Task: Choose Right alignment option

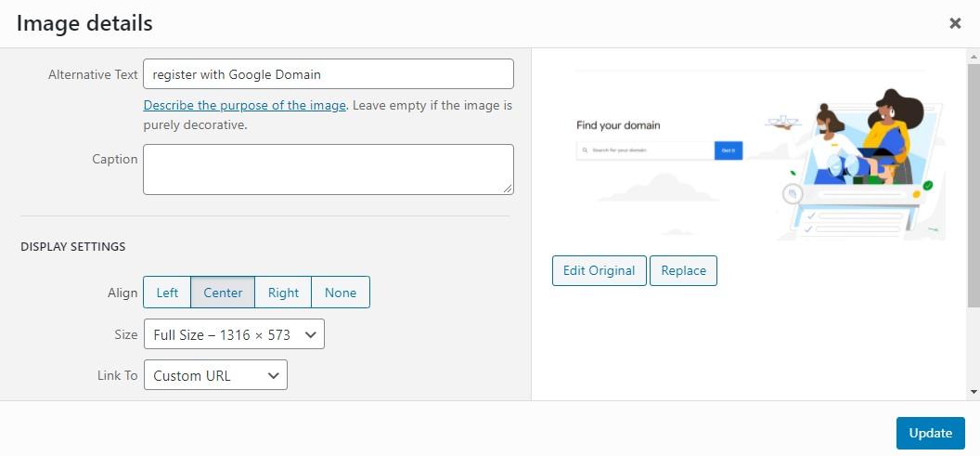Action: tap(283, 293)
